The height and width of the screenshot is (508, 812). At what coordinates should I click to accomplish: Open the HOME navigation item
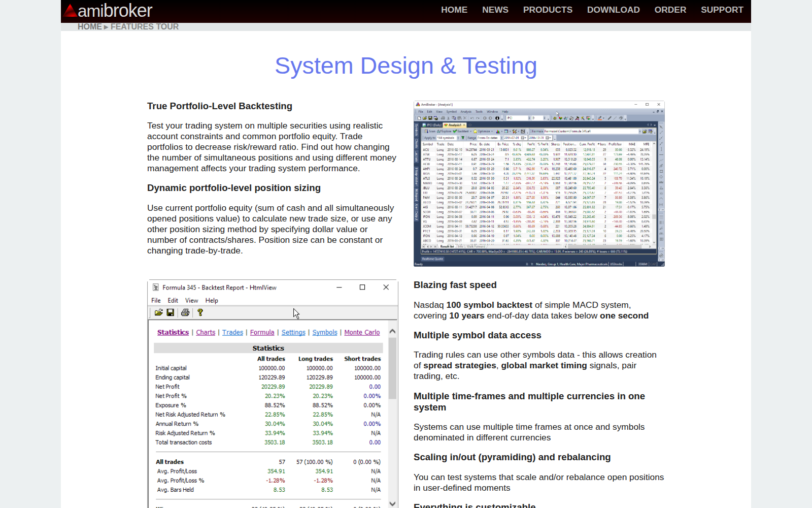point(454,10)
